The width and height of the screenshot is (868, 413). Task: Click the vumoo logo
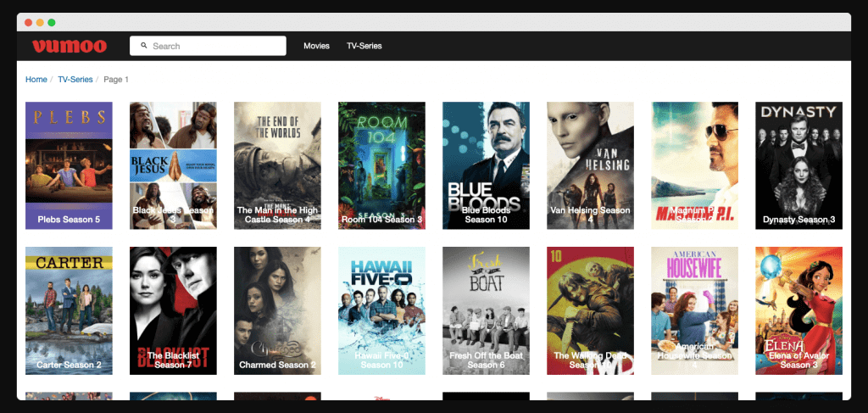[x=70, y=46]
